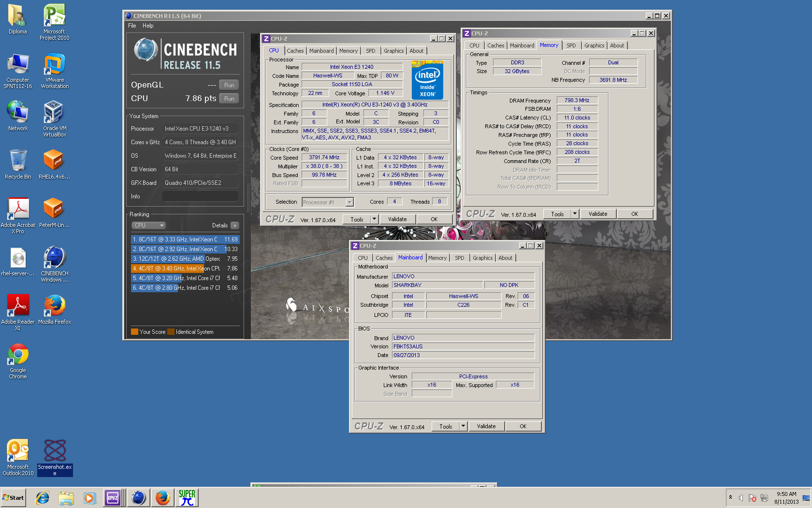Open the RHEL6.4x6 virtual machine icon
The image size is (812, 508).
point(54,164)
